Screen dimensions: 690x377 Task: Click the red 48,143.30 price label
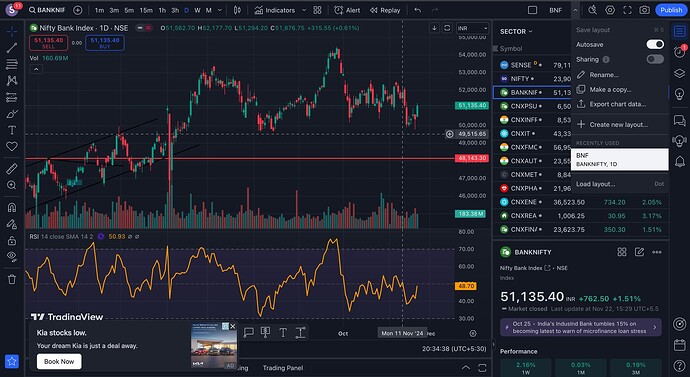(x=472, y=158)
